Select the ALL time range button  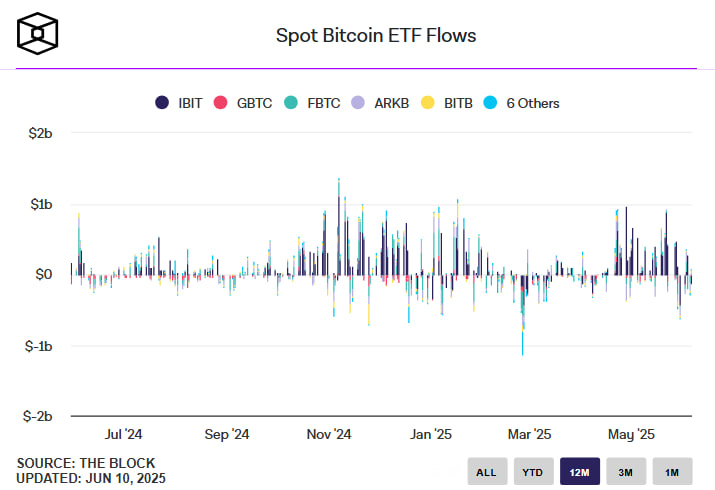pos(487,472)
